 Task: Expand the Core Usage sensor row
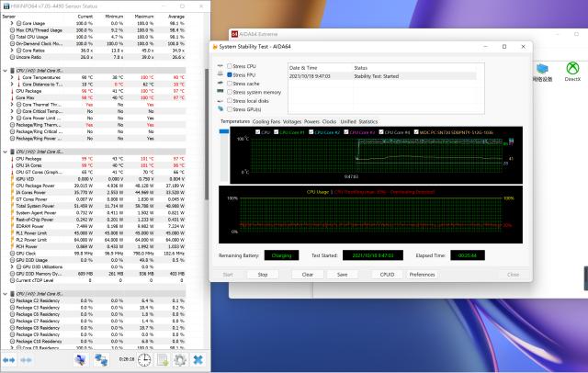[x=12, y=23]
